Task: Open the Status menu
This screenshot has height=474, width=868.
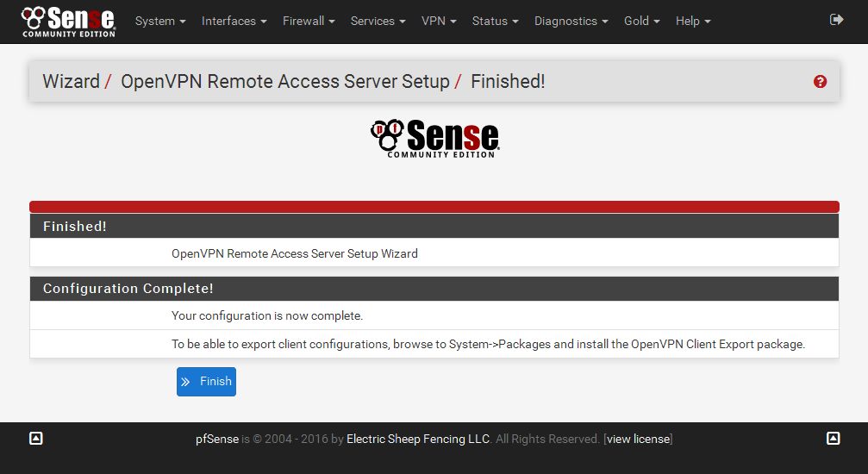Action: click(496, 21)
